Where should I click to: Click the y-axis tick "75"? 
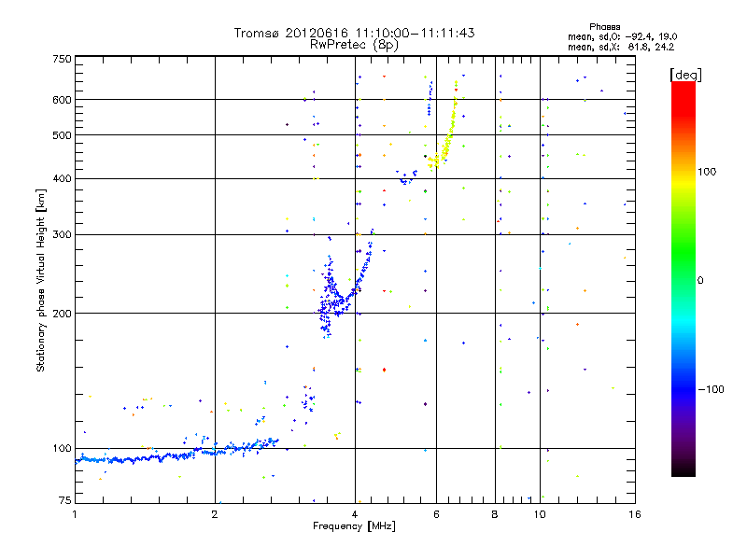(x=65, y=500)
